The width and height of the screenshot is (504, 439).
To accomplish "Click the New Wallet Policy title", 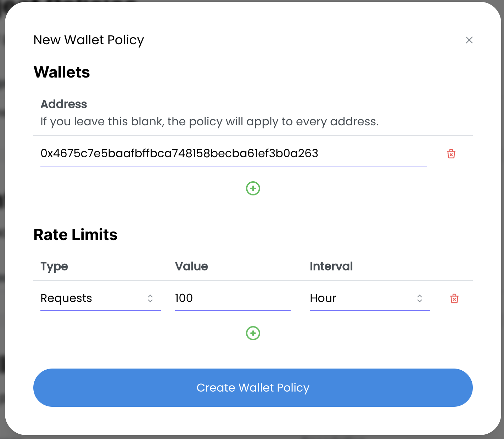I will click(x=89, y=40).
